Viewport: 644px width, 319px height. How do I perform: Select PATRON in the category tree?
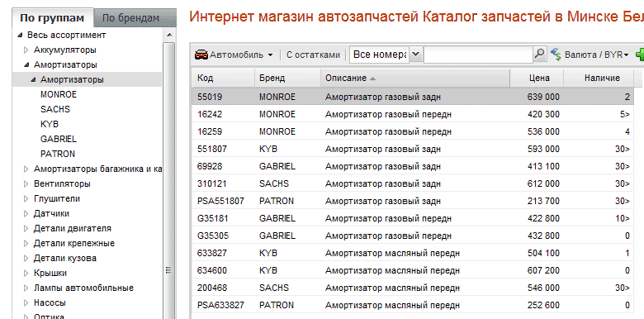[58, 154]
